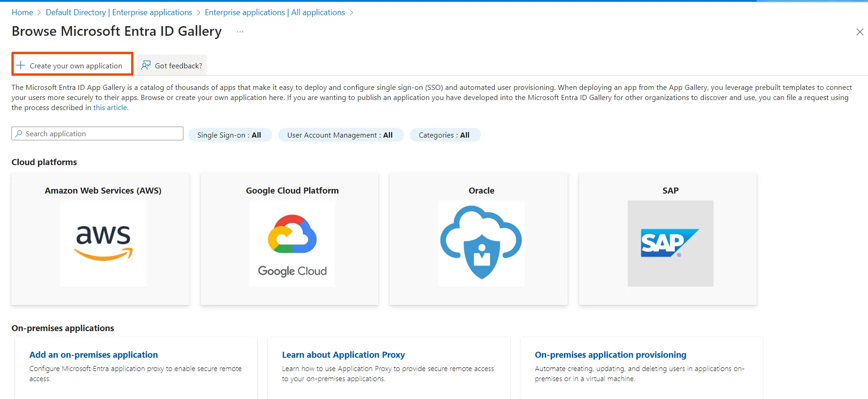The height and width of the screenshot is (399, 868).
Task: Open On-premises application provisioning
Action: point(610,355)
